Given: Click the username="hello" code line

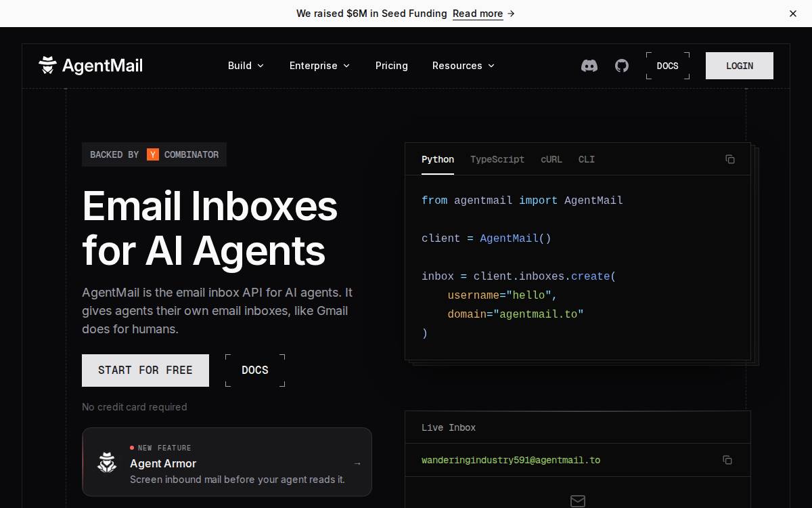Looking at the screenshot, I should click(502, 295).
